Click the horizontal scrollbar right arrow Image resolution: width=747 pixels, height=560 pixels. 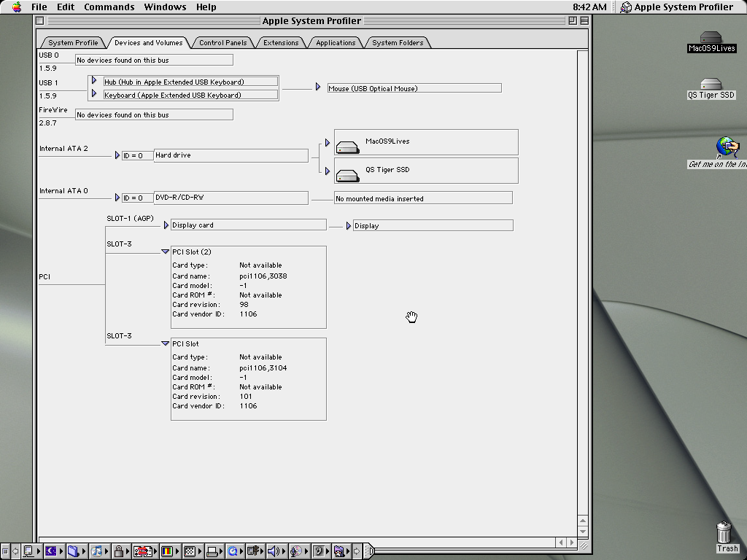(572, 542)
